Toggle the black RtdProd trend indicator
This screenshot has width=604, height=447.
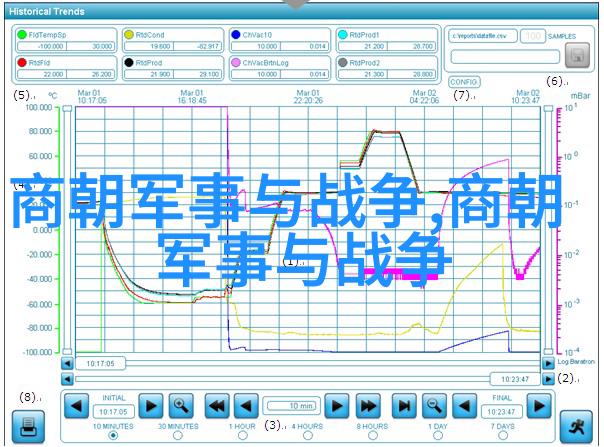click(x=129, y=62)
